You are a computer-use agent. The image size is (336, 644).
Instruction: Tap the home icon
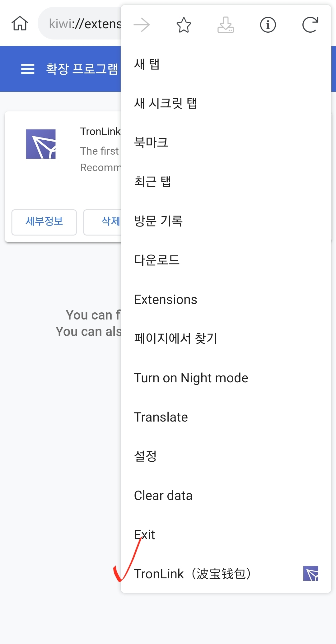pos(20,24)
